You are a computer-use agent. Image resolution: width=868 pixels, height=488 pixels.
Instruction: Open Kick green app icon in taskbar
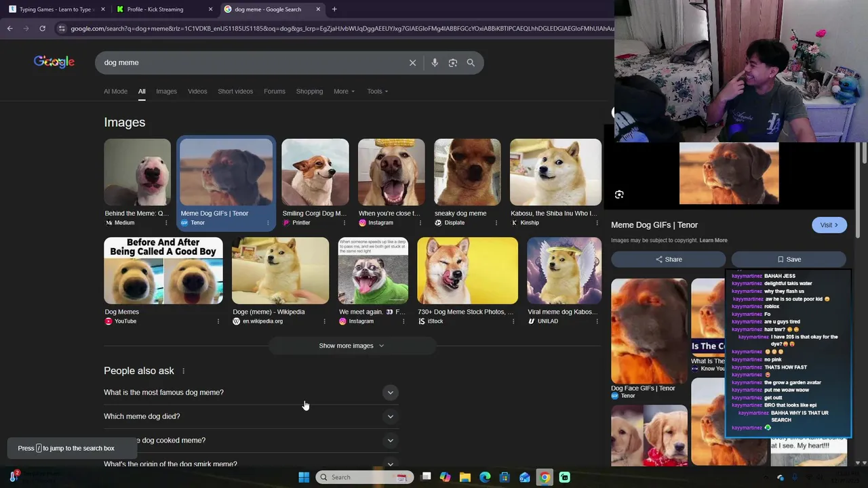tap(564, 477)
